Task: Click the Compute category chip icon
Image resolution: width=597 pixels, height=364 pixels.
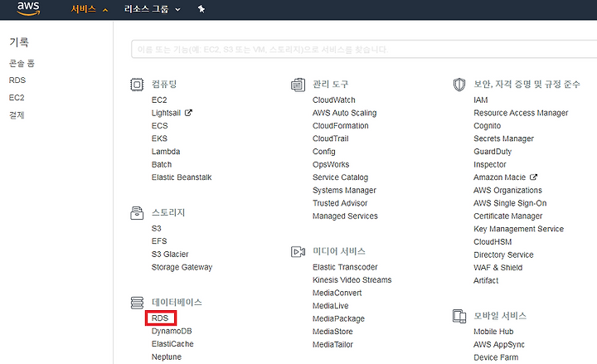Action: (137, 85)
